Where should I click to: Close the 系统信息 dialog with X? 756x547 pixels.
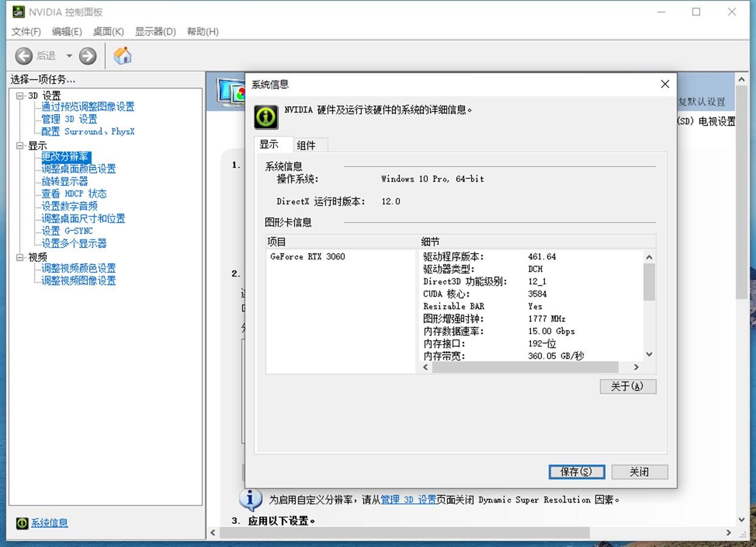(x=664, y=84)
